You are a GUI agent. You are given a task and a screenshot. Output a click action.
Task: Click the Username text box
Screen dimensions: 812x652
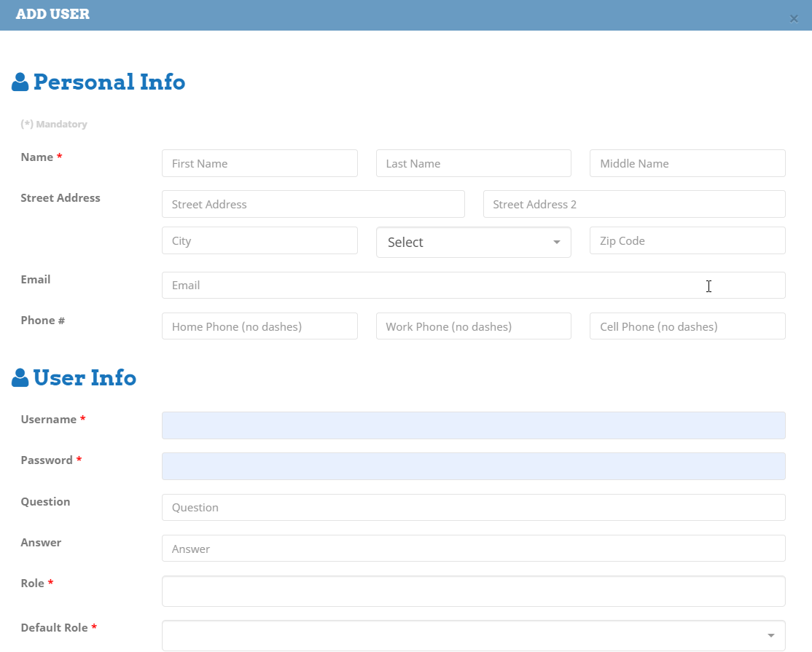(x=473, y=425)
